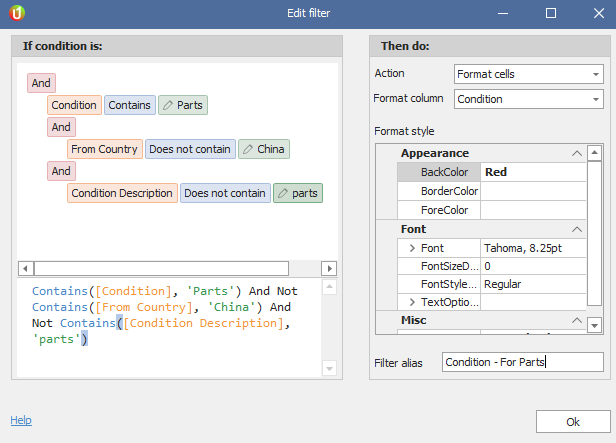Click Does not contain beside From Country
Screen dimensions: 616x443
(190, 149)
